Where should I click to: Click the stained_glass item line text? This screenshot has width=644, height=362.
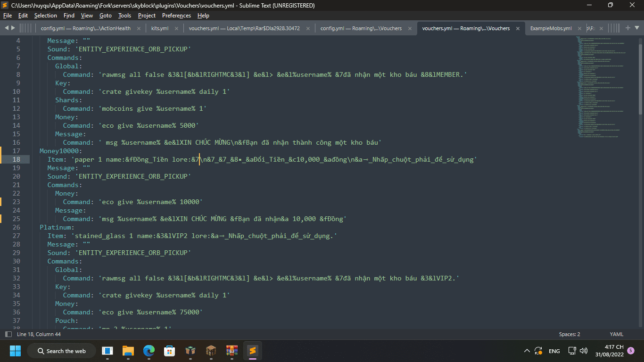[204, 236]
